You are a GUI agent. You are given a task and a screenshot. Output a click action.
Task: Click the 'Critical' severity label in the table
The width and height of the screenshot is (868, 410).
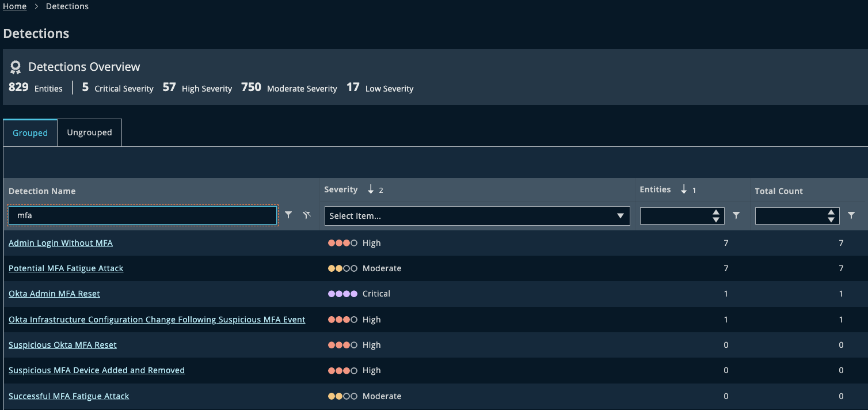pyautogui.click(x=376, y=294)
